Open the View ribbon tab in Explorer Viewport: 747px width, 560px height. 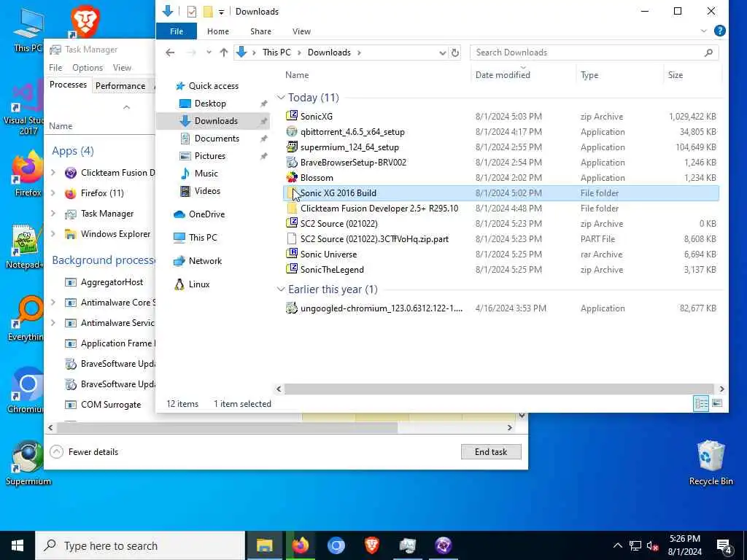pyautogui.click(x=301, y=31)
